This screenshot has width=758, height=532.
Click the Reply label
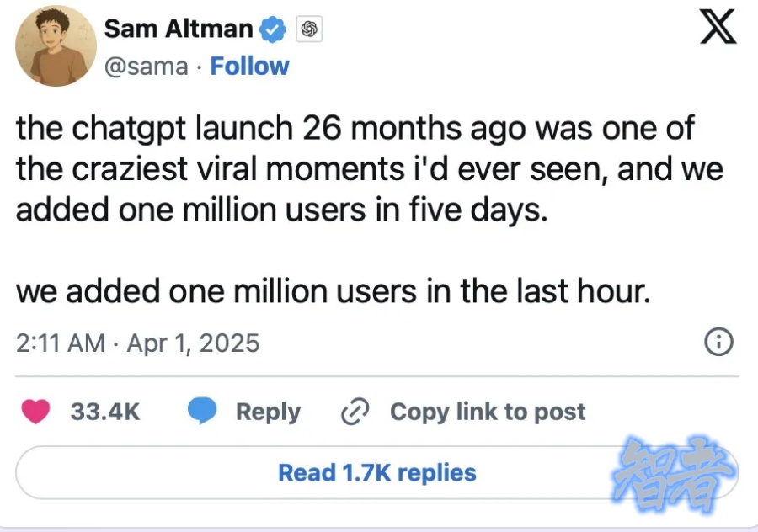click(x=268, y=412)
